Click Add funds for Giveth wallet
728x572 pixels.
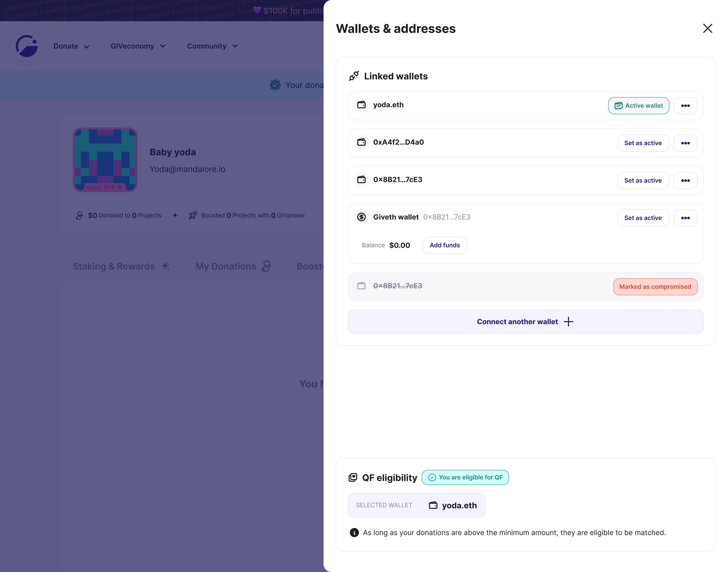444,245
